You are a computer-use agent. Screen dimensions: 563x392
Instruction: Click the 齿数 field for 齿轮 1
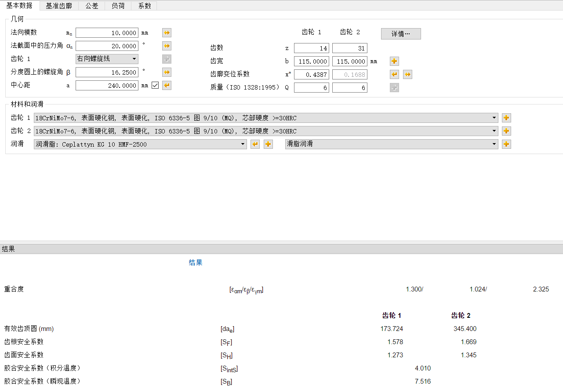coord(312,48)
